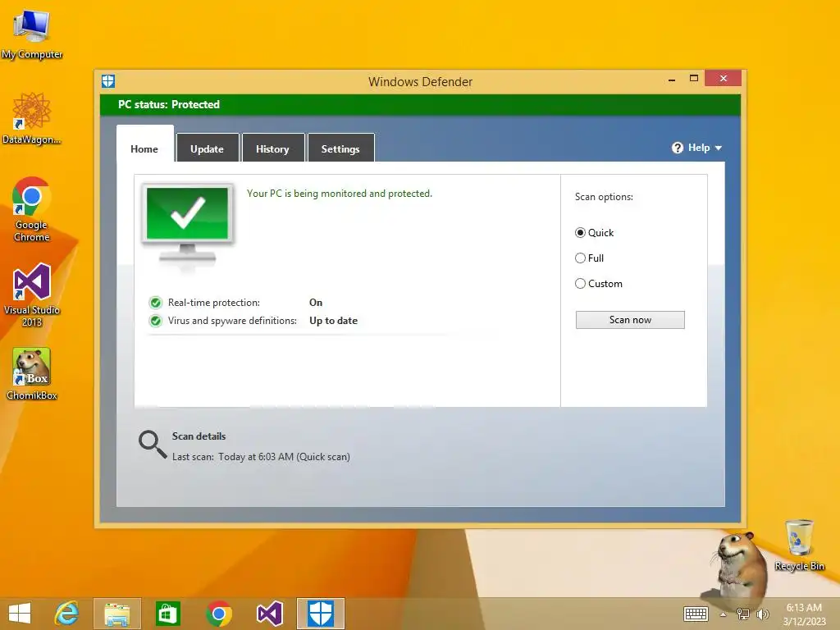Click the Virus and spyware definitions check icon
Viewport: 840px width, 630px height.
click(x=155, y=321)
